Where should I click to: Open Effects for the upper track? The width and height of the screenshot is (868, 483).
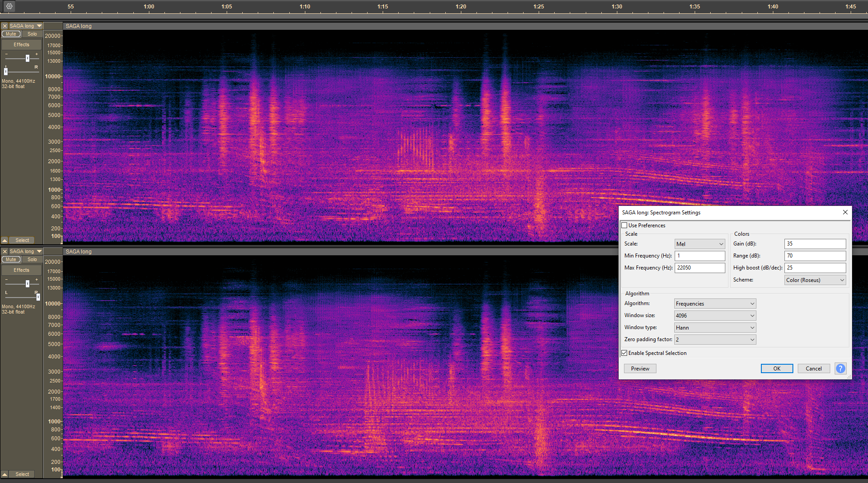pos(21,44)
